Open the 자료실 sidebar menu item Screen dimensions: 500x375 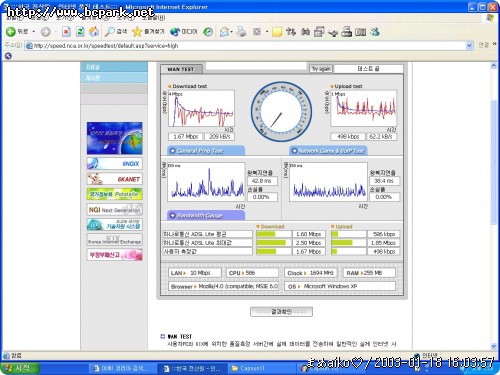[x=114, y=67]
